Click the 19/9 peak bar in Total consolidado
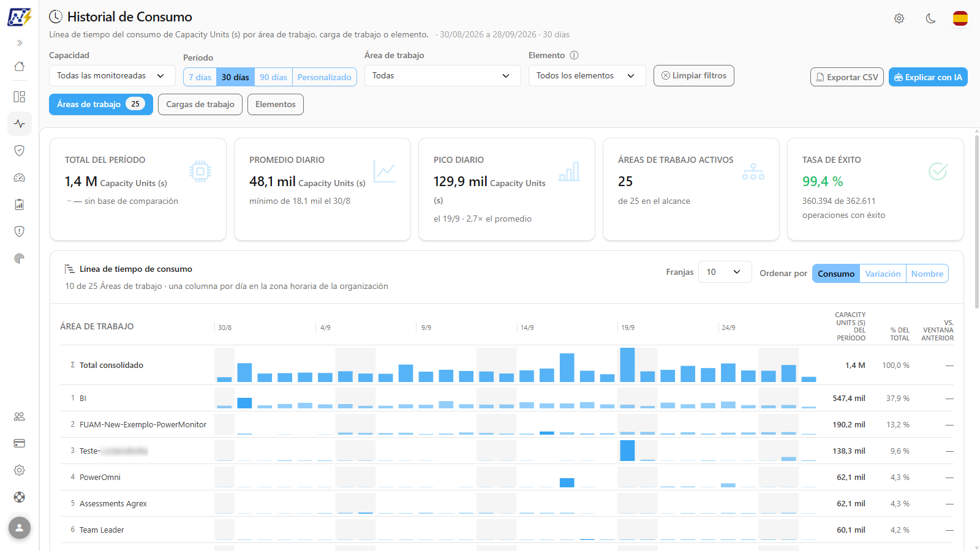The height and width of the screenshot is (551, 980). coord(627,365)
